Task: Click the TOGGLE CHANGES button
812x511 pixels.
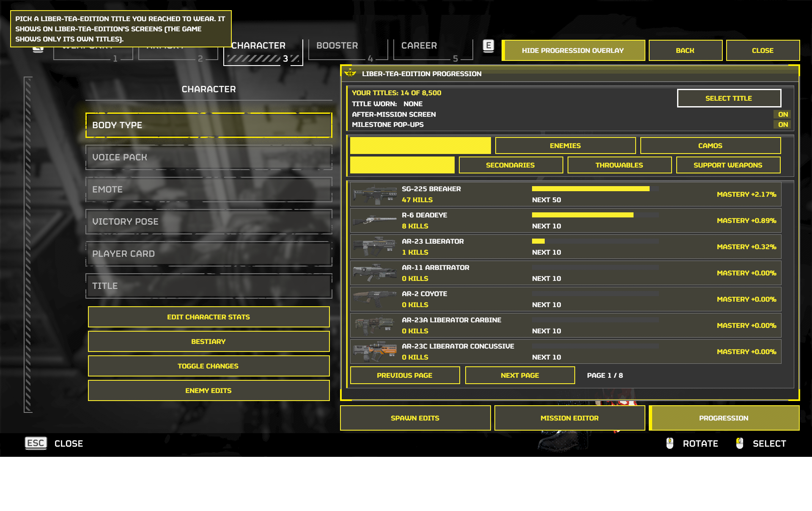Action: 209,366
